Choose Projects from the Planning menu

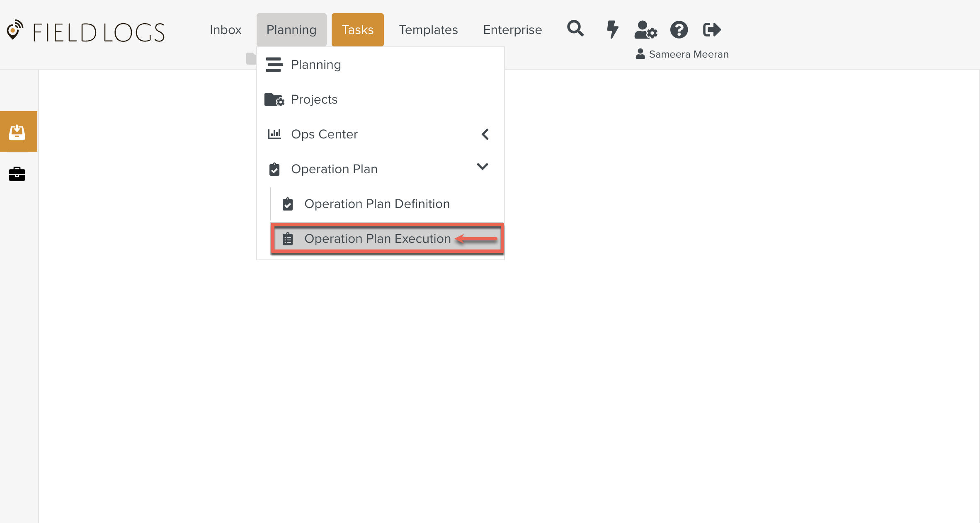tap(314, 99)
